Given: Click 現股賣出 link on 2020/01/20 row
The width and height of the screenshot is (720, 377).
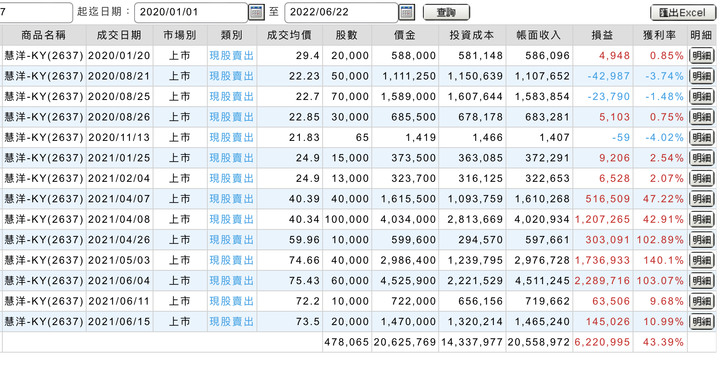Looking at the screenshot, I should click(x=231, y=56).
